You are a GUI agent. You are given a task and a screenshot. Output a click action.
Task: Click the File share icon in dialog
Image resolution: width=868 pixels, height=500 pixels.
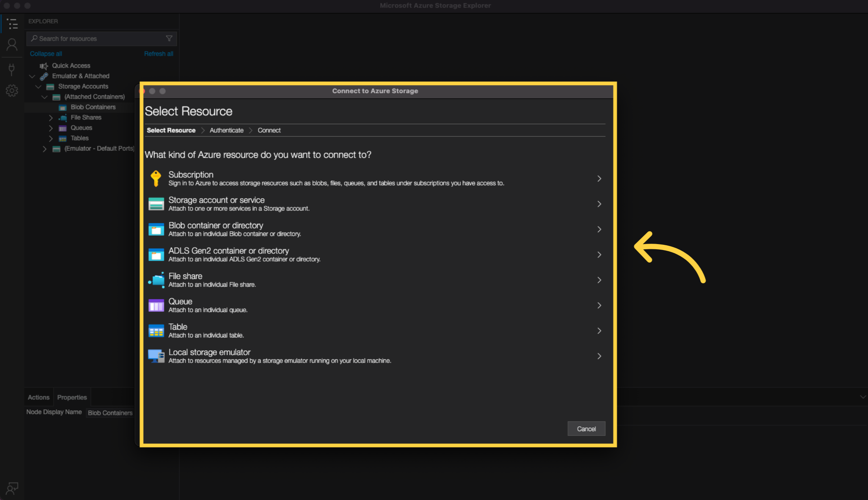click(x=156, y=280)
